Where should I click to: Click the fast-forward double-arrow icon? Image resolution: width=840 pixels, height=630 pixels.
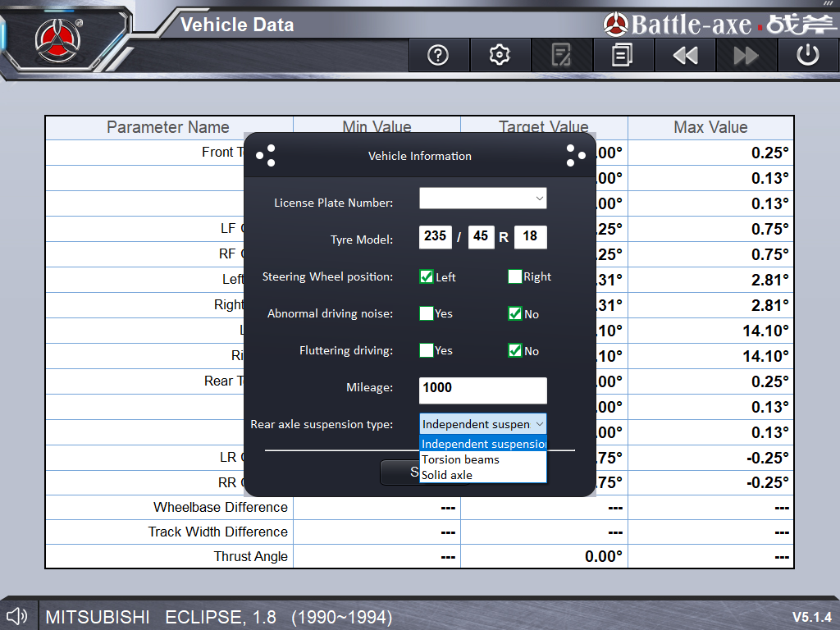pyautogui.click(x=746, y=55)
